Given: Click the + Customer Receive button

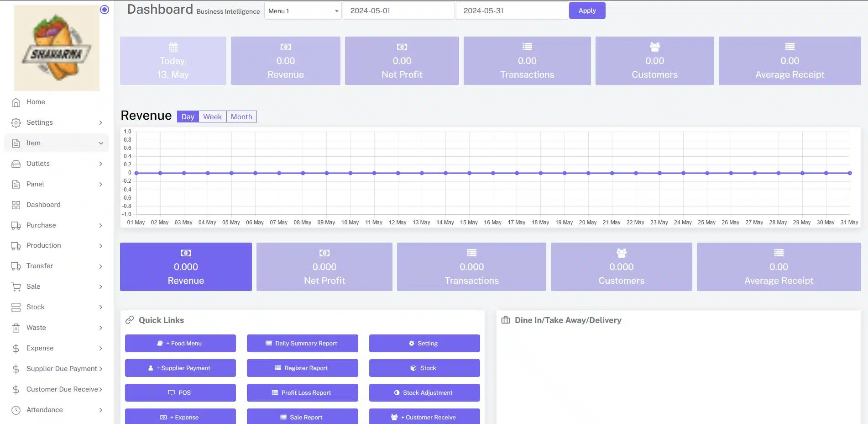Looking at the screenshot, I should pos(424,416).
